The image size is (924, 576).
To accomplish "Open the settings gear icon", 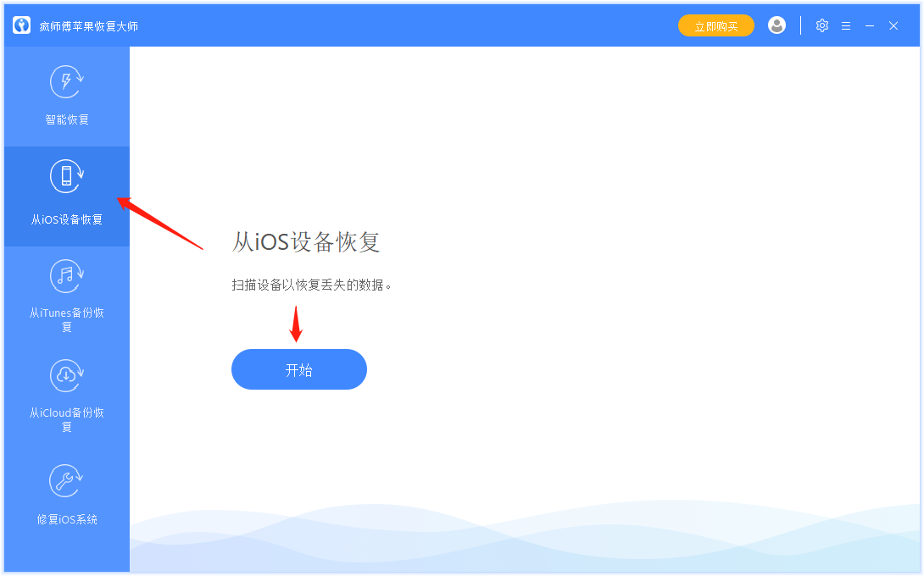I will [821, 25].
